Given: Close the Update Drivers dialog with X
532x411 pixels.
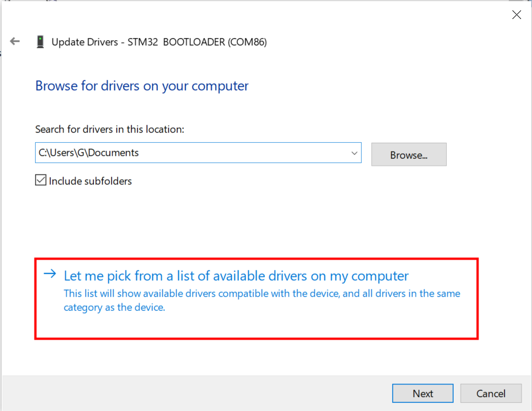Looking at the screenshot, I should click(x=516, y=14).
